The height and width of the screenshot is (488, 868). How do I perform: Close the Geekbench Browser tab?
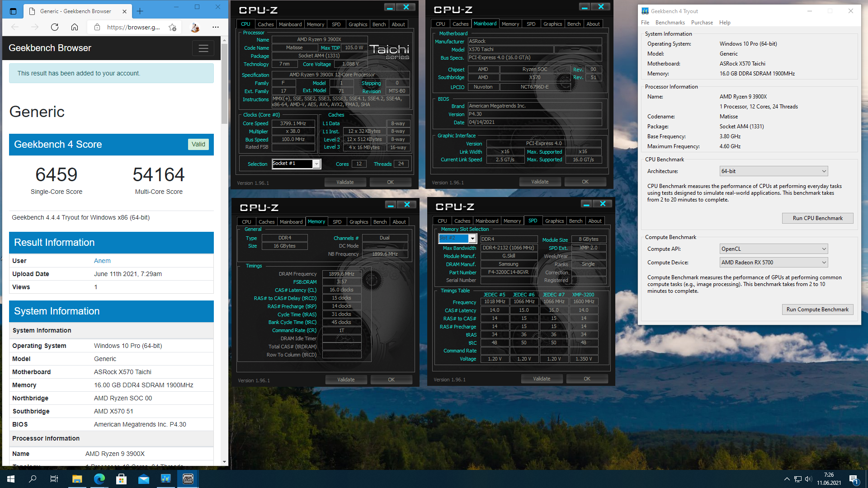coord(125,11)
